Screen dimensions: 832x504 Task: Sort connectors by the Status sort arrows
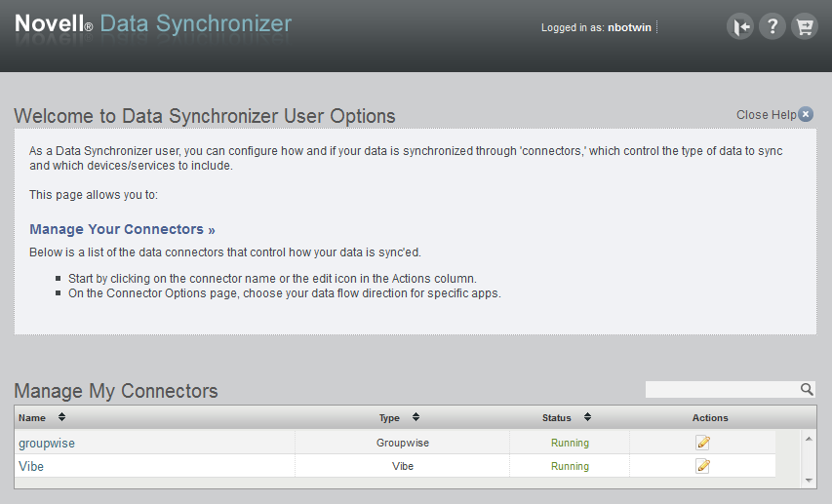(587, 417)
